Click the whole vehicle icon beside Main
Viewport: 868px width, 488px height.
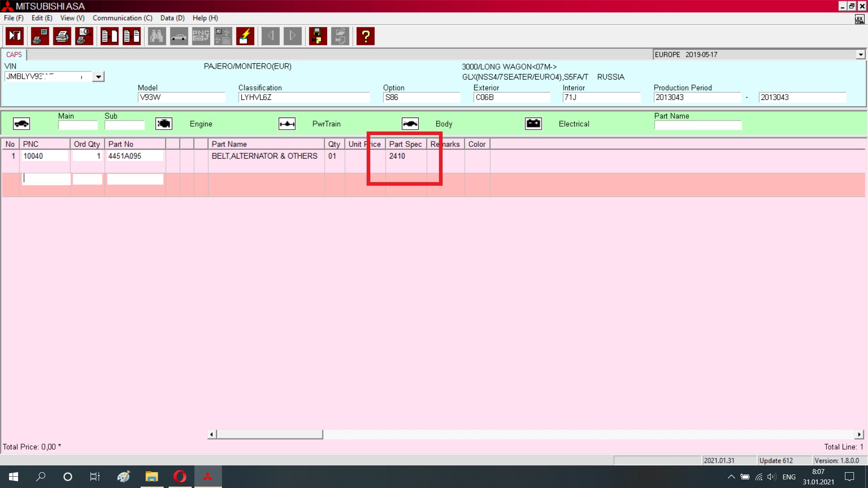21,124
